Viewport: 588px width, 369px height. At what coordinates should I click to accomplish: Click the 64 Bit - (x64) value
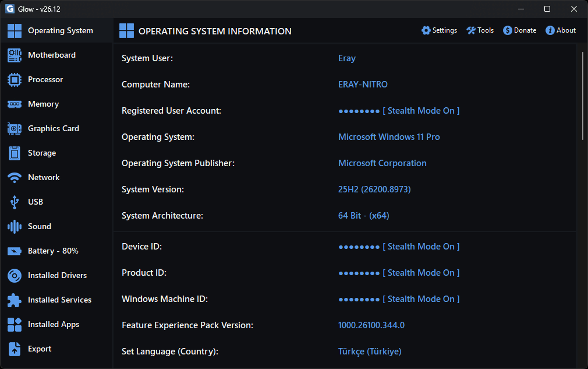click(363, 216)
